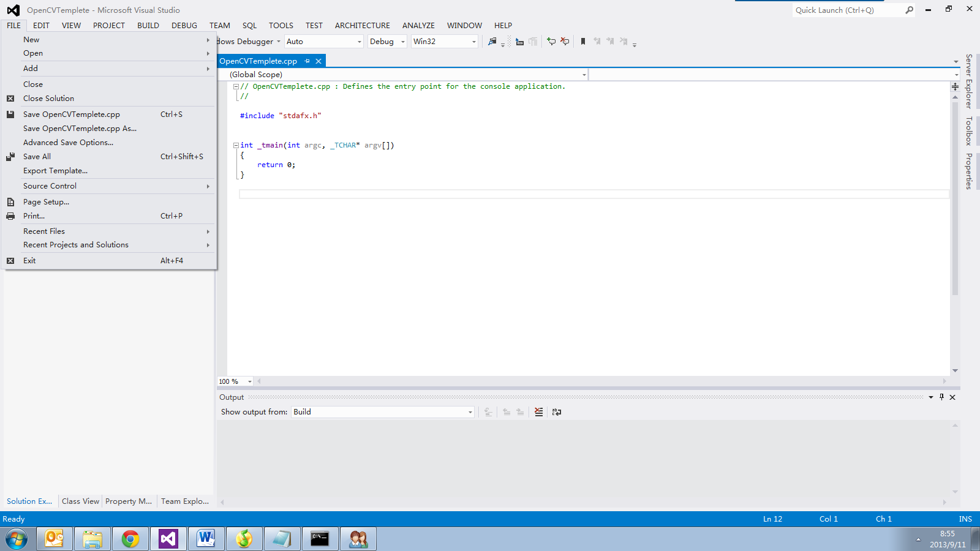980x551 pixels.
Task: Click the printer icon beside Print
Action: pos(10,216)
